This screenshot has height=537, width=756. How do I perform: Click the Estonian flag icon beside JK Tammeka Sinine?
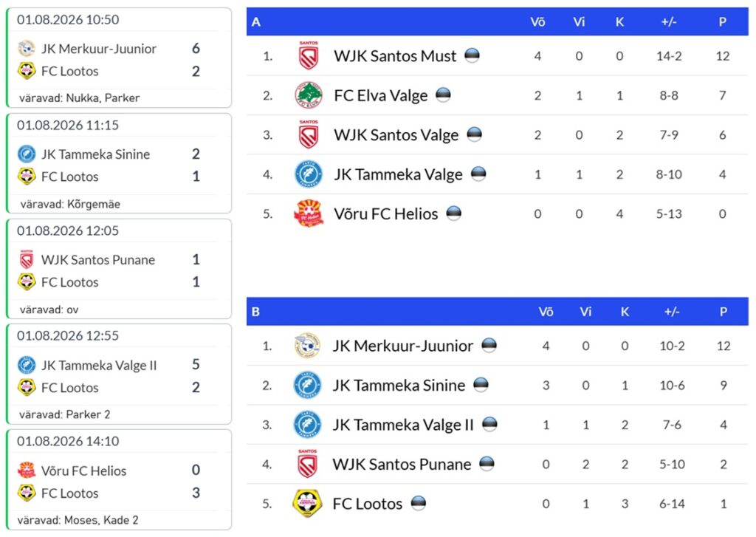(481, 385)
